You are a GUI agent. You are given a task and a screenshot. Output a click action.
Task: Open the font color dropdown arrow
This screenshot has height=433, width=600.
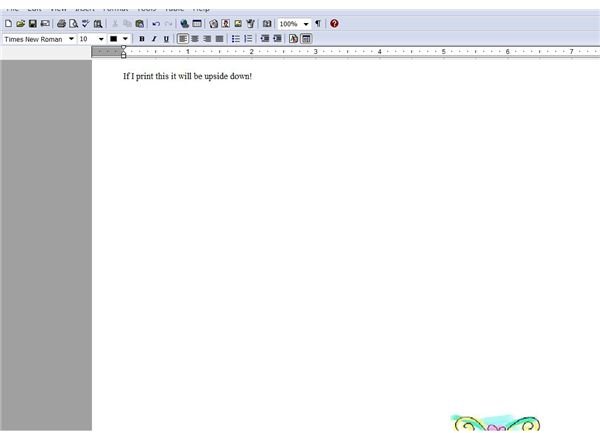[x=125, y=39]
